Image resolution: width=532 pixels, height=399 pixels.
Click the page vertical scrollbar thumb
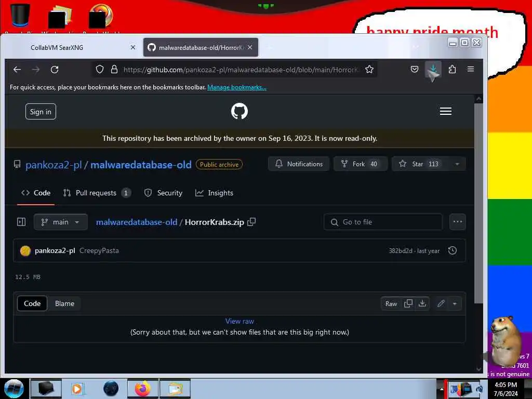pyautogui.click(x=478, y=204)
